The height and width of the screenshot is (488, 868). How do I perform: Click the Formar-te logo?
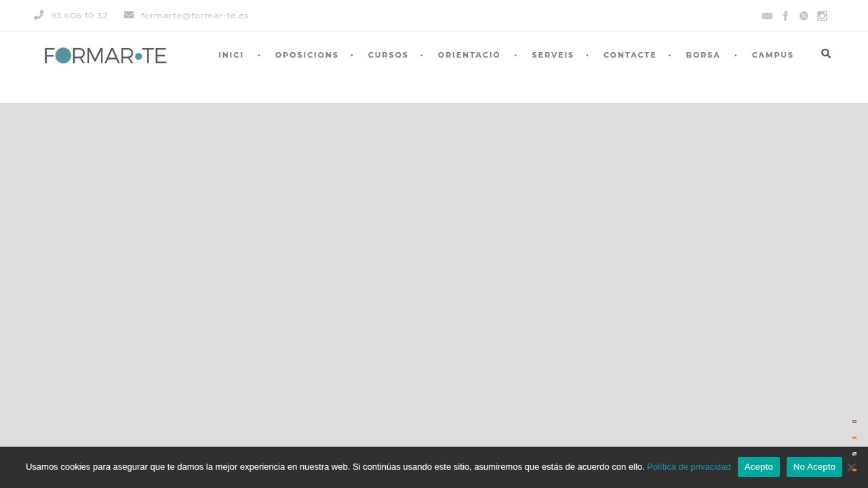(x=105, y=56)
